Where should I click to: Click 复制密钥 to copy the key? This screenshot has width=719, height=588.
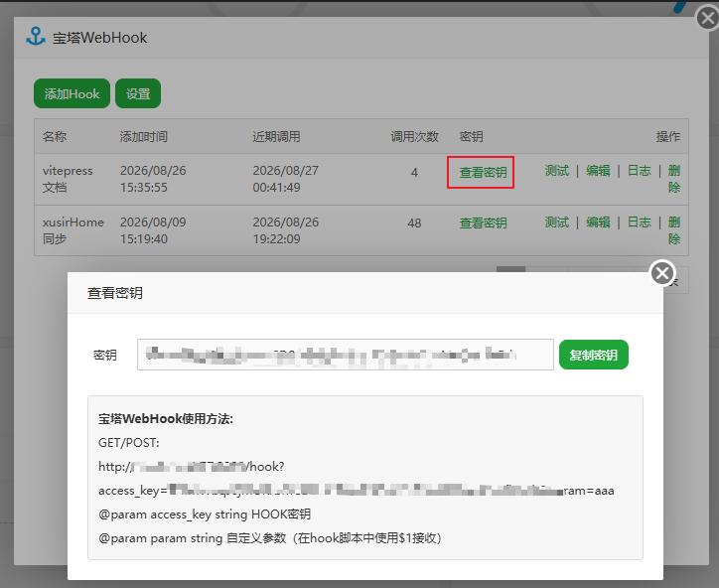tap(593, 355)
